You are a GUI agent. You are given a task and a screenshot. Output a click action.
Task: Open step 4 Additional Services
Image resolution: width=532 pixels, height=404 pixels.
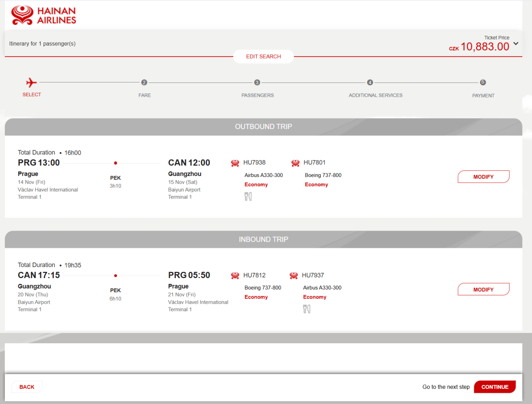click(370, 82)
